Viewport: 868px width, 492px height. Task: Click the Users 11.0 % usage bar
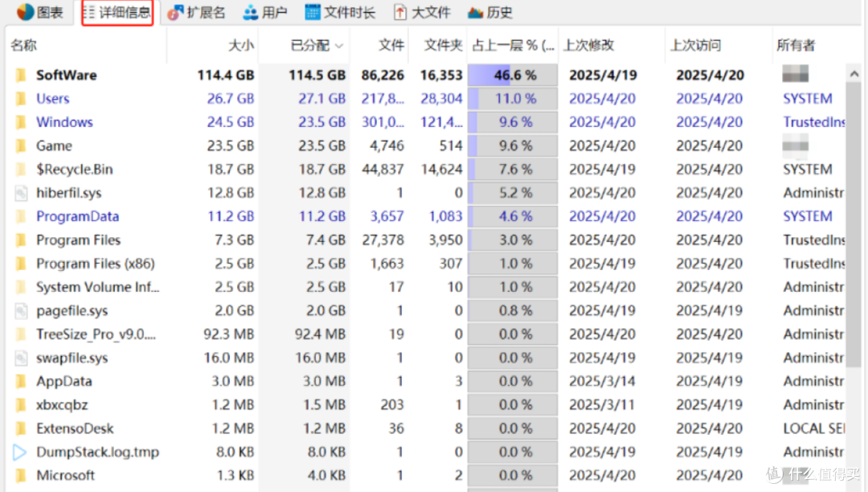513,99
